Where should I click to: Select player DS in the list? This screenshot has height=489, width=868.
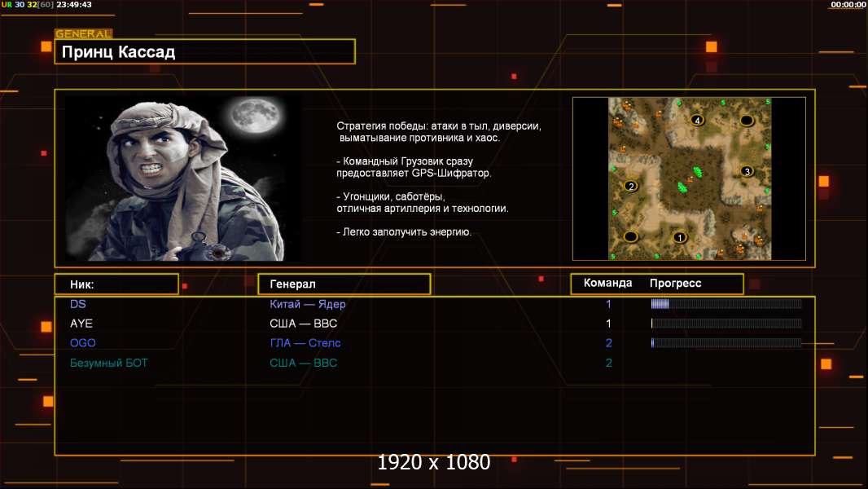(x=78, y=304)
